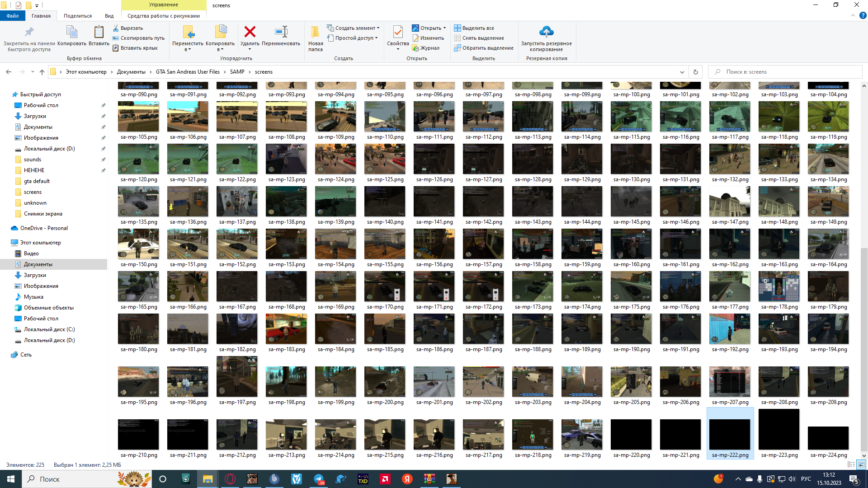Open the File menu tab
Screen dimensions: 868x488
12,16
